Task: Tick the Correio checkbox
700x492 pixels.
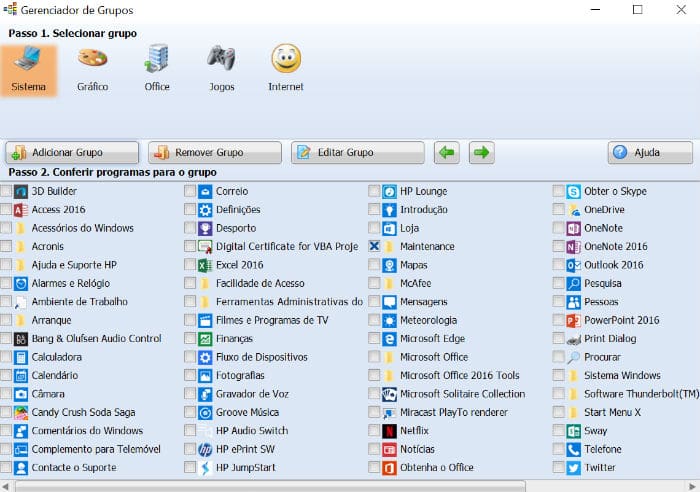Action: click(190, 191)
